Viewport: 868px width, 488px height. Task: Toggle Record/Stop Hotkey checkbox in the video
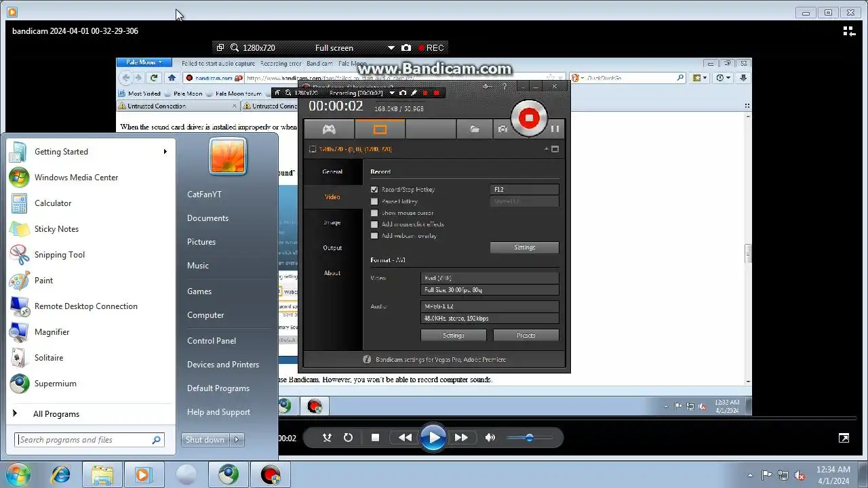[x=374, y=190]
